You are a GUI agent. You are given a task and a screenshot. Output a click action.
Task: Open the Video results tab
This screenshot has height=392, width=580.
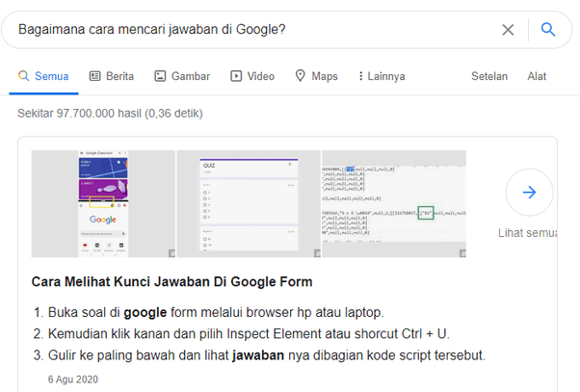tap(252, 76)
